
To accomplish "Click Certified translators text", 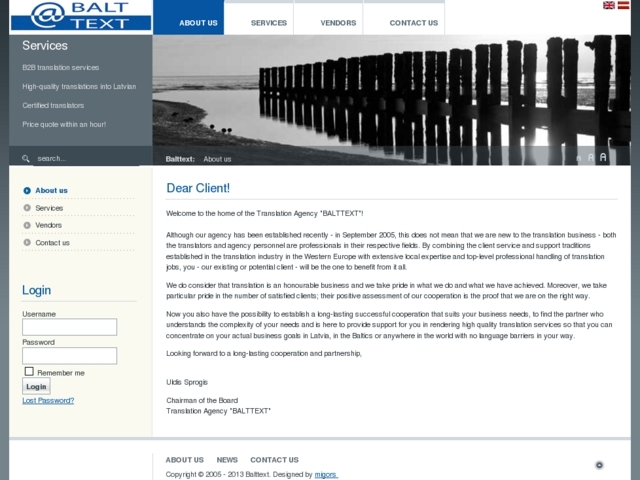I will click(53, 105).
